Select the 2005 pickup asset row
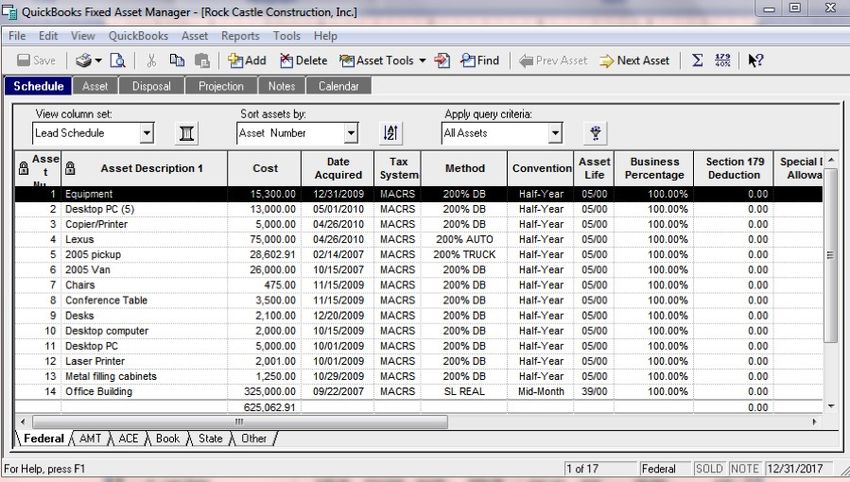 click(418, 254)
